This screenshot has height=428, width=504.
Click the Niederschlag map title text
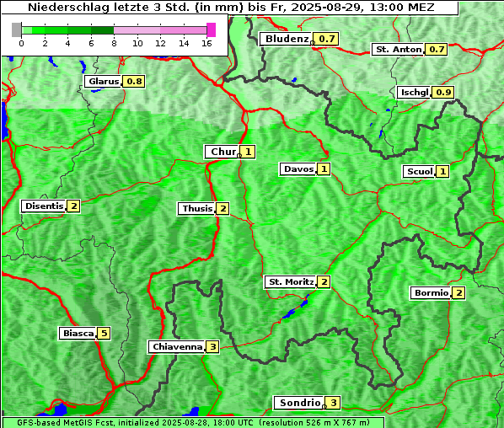231,7
